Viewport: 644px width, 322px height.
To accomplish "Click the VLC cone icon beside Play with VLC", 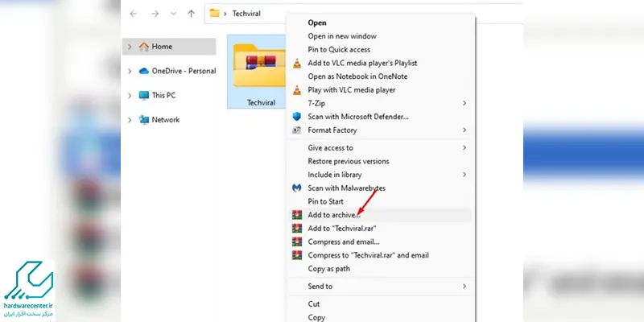I will pyautogui.click(x=296, y=90).
